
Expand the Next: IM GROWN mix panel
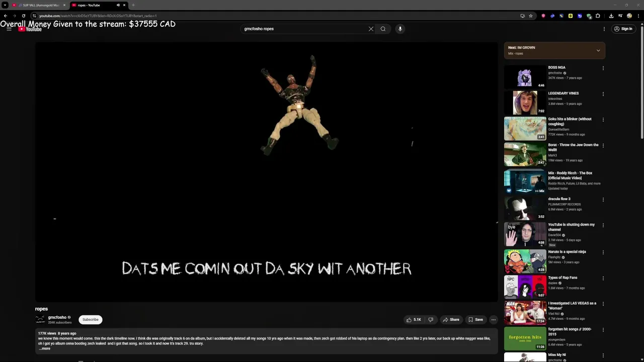598,50
